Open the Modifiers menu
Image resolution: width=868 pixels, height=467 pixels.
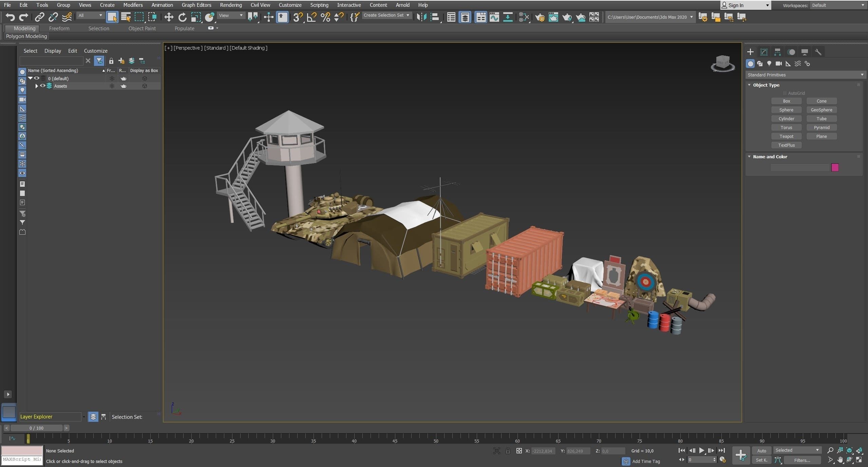point(133,5)
